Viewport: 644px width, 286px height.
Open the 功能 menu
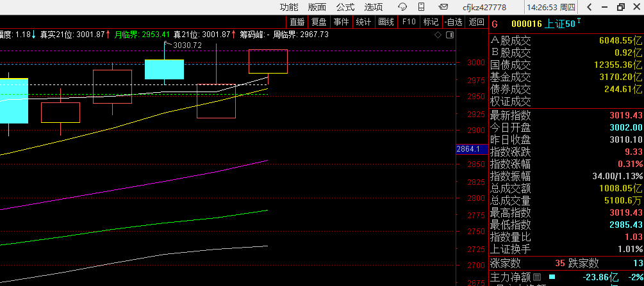tap(289, 7)
